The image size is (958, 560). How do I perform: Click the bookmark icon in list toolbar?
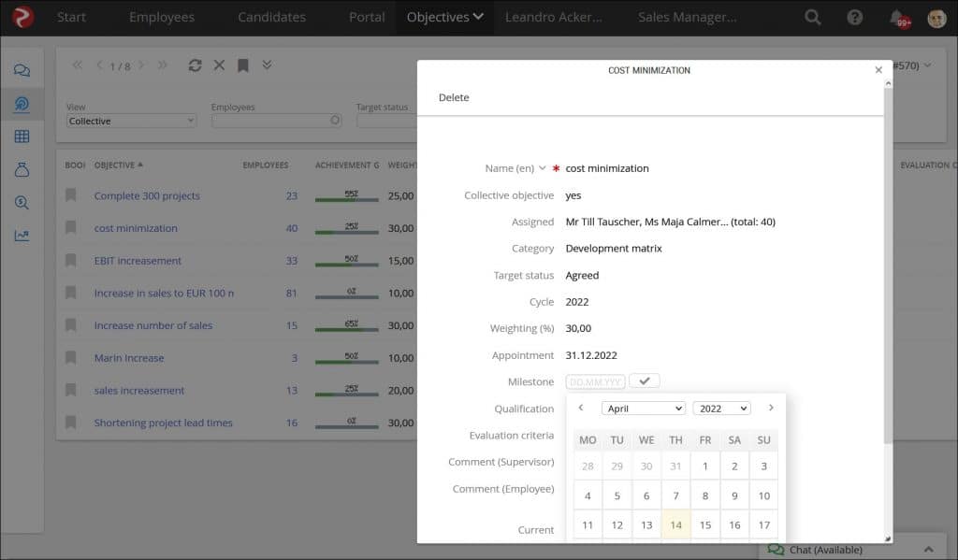[242, 65]
